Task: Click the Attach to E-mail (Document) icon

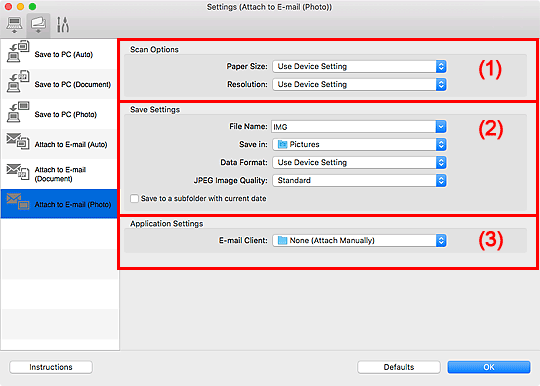Action: click(18, 171)
